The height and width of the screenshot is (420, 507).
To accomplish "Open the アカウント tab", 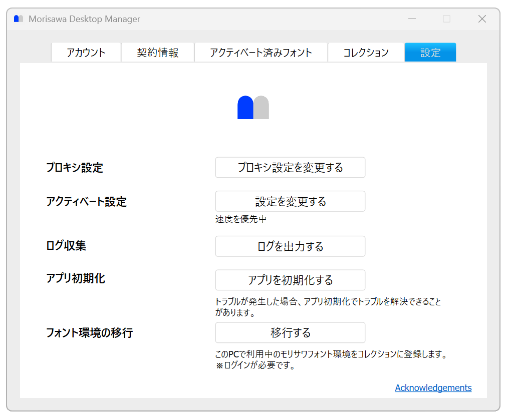I will point(86,53).
